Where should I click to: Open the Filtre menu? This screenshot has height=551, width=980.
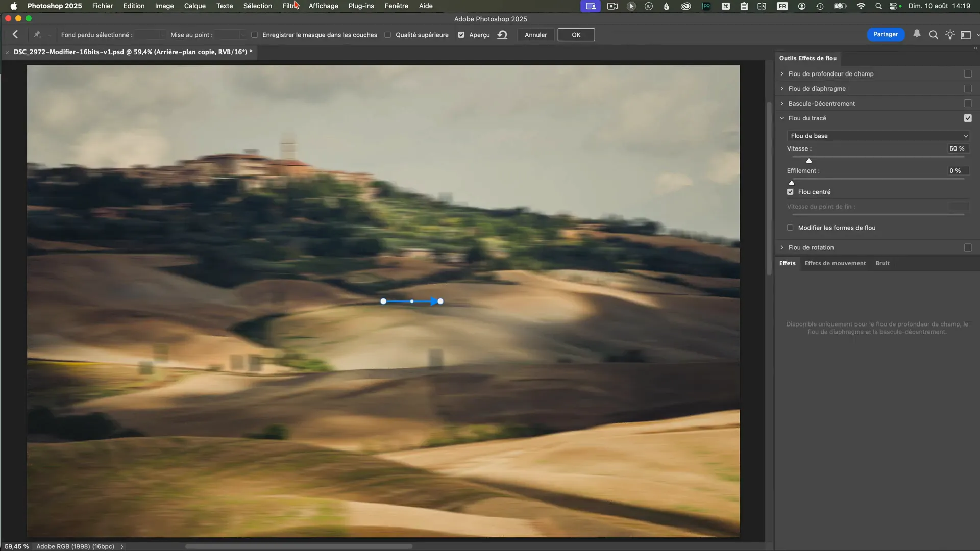pyautogui.click(x=290, y=6)
